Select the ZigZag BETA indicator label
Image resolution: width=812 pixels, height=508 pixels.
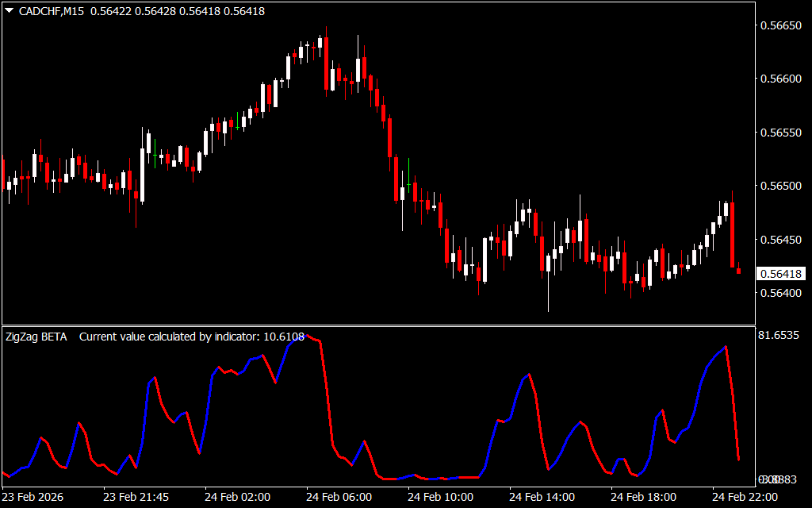point(36,337)
